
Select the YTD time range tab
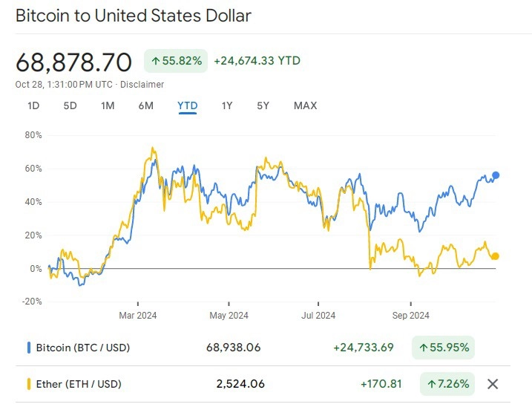(x=188, y=105)
